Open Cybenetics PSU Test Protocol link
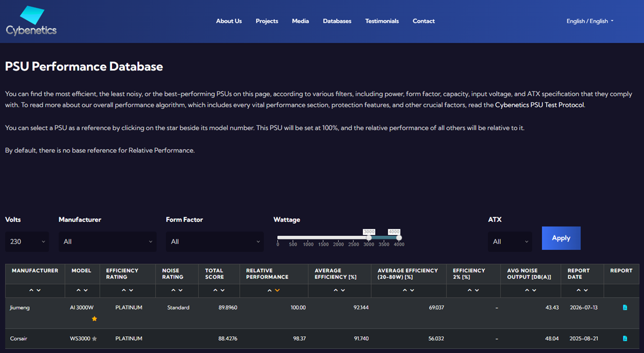Image resolution: width=644 pixels, height=353 pixels. [x=539, y=105]
